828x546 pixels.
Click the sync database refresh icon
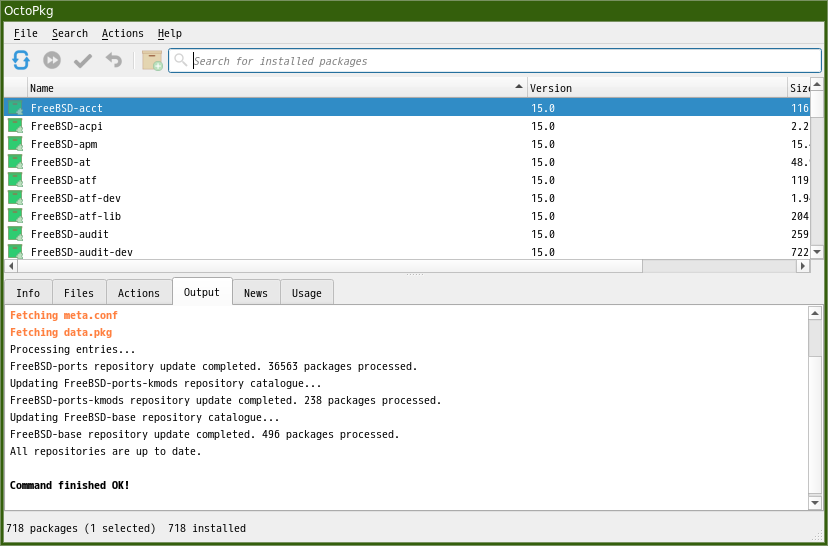click(x=21, y=60)
